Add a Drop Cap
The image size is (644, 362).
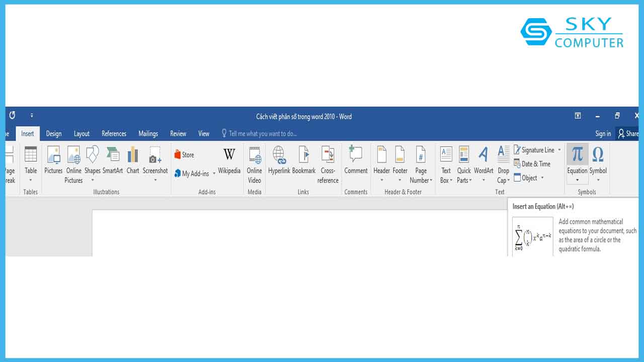[x=504, y=165]
